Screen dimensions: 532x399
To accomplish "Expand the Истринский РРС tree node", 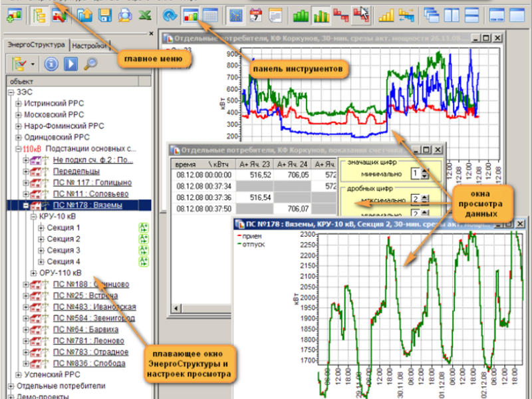I will (19, 104).
